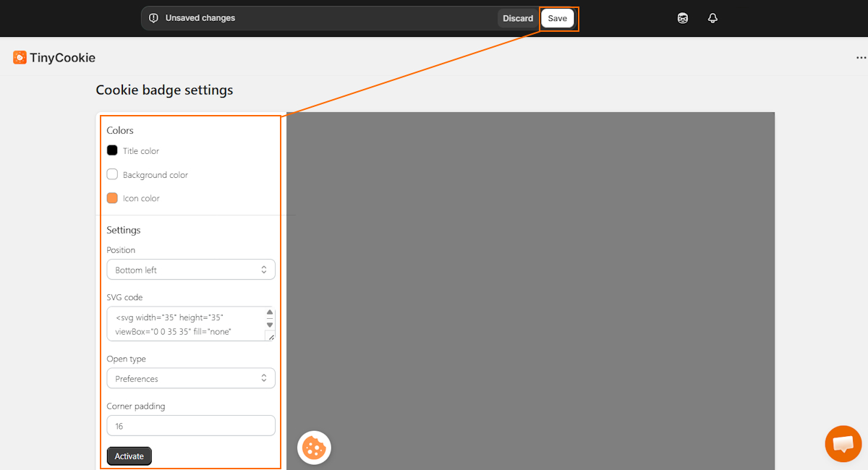The width and height of the screenshot is (868, 470).
Task: Click the SVG code textarea resize handle
Action: click(271, 337)
